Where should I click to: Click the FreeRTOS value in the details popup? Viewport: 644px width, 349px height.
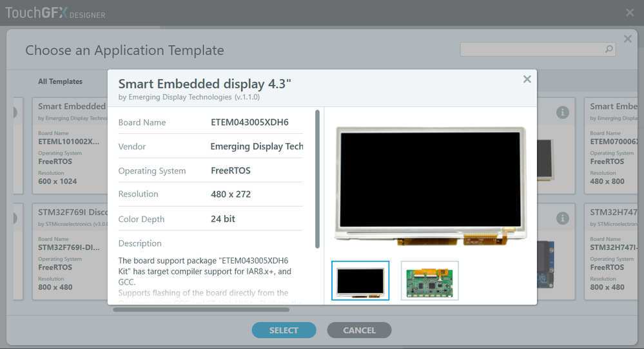[x=231, y=171]
